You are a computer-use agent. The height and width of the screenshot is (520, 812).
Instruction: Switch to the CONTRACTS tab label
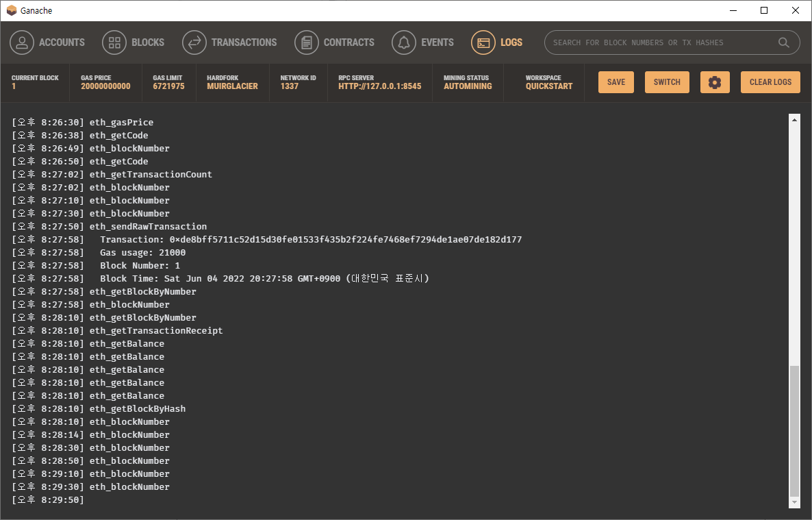[x=349, y=42]
